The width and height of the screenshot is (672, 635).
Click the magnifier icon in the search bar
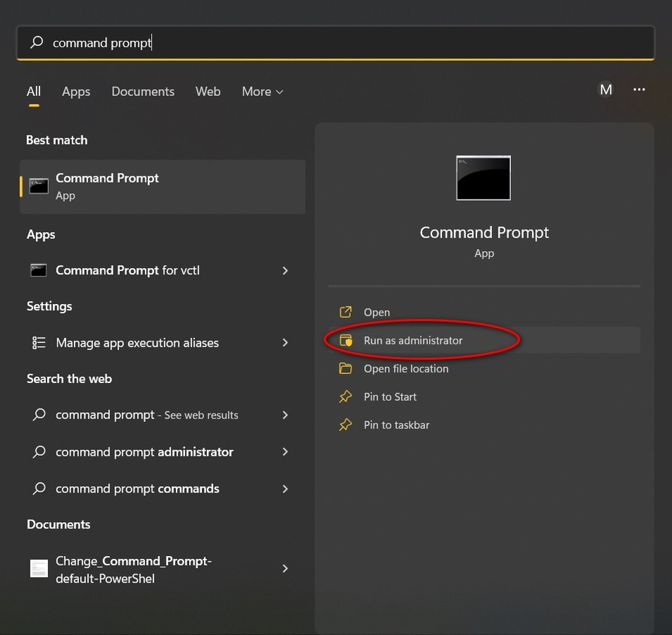pos(36,42)
